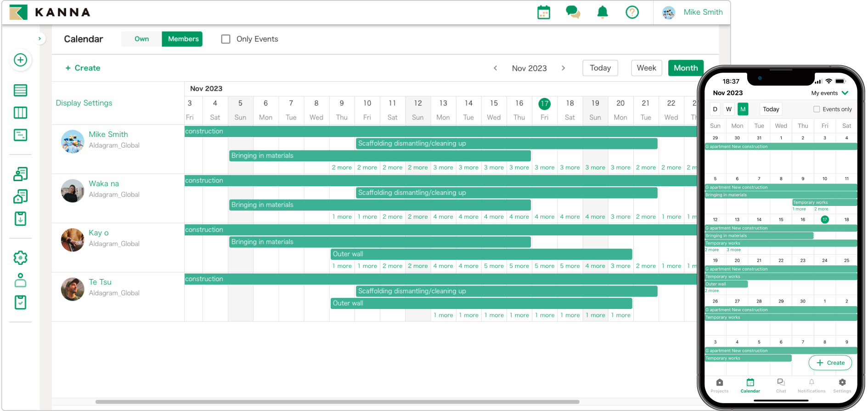Click the Today button in desktop calendar
This screenshot has height=411, width=868.
click(x=600, y=68)
